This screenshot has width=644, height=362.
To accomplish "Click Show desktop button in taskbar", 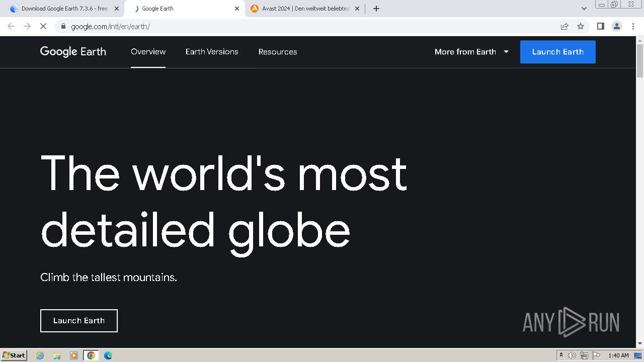I will coord(638,355).
